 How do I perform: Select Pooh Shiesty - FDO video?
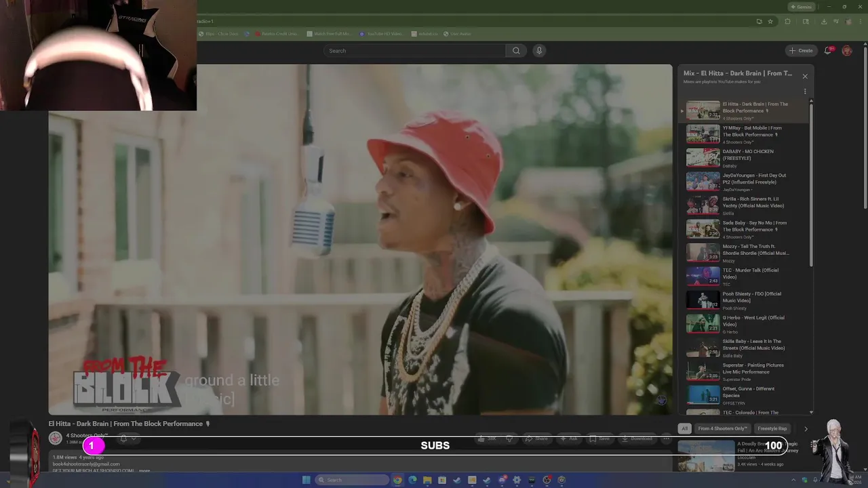[745, 300]
